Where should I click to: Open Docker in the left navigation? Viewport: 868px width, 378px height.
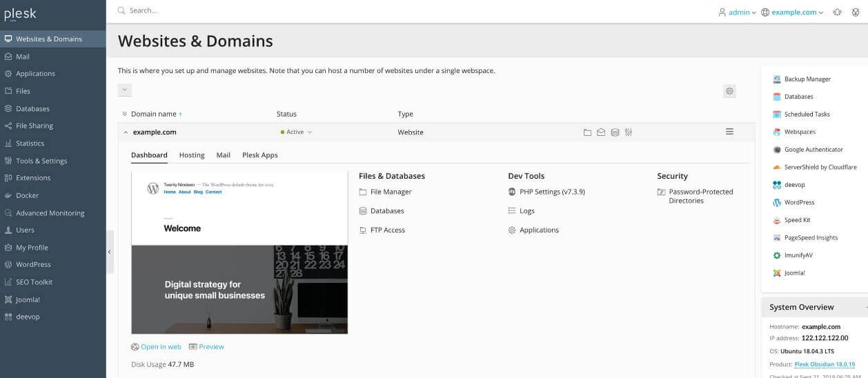click(27, 195)
